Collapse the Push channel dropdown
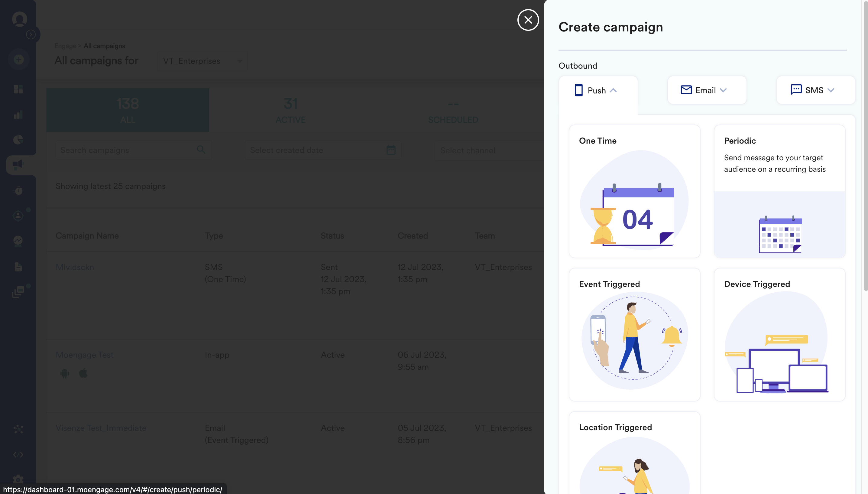 [598, 90]
